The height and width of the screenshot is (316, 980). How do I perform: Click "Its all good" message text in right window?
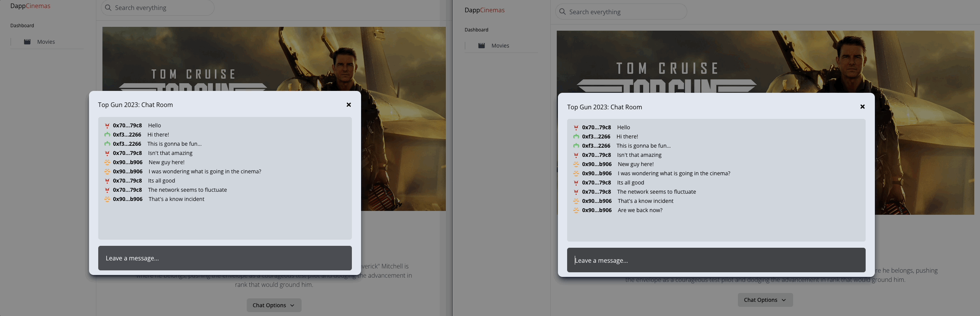click(630, 183)
